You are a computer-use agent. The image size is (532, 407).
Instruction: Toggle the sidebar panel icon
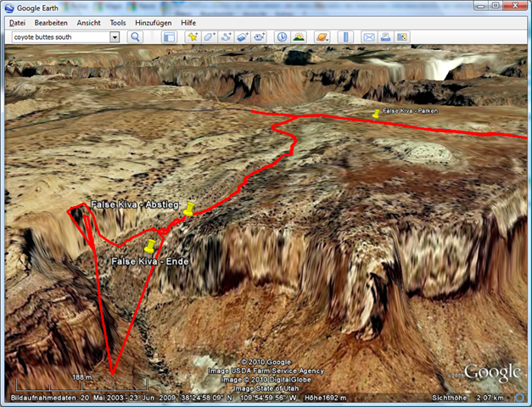coord(169,37)
